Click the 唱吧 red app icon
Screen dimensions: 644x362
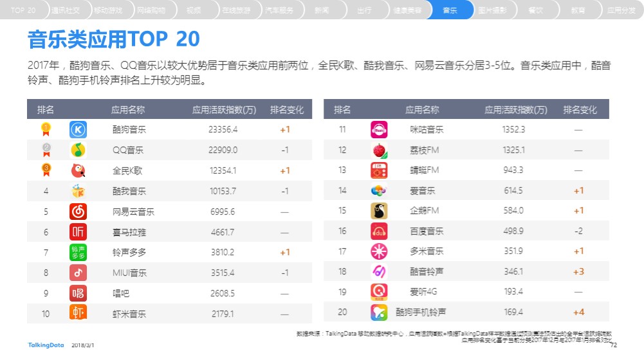[x=78, y=293]
